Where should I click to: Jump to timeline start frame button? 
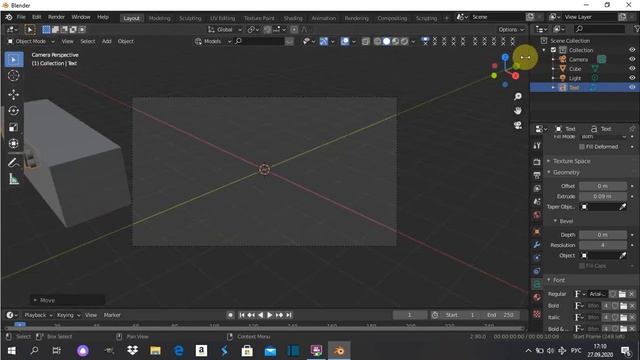click(242, 315)
